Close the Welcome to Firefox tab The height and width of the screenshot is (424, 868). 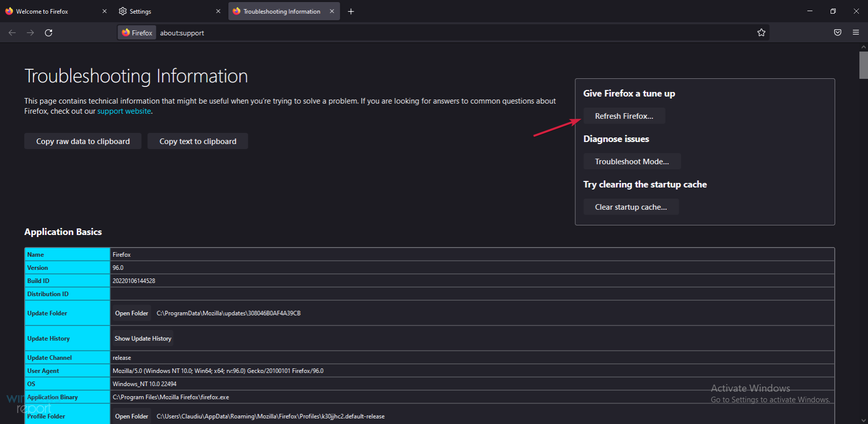[x=105, y=11]
